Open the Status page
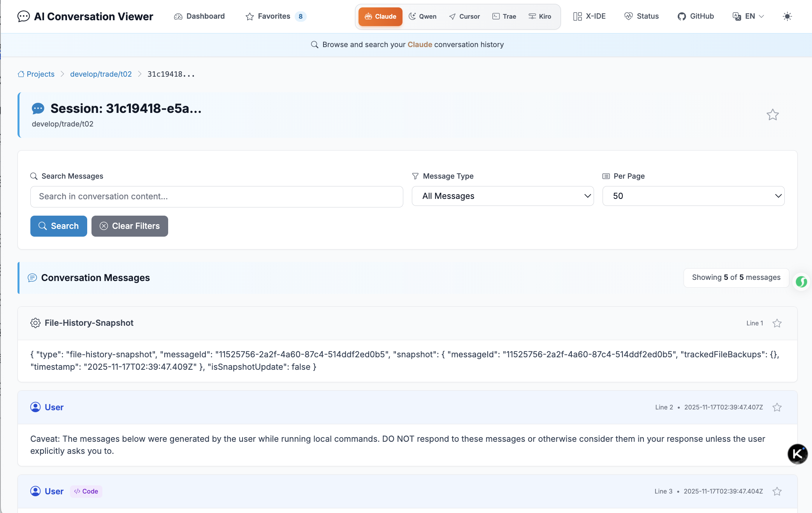The width and height of the screenshot is (812, 513). (642, 16)
